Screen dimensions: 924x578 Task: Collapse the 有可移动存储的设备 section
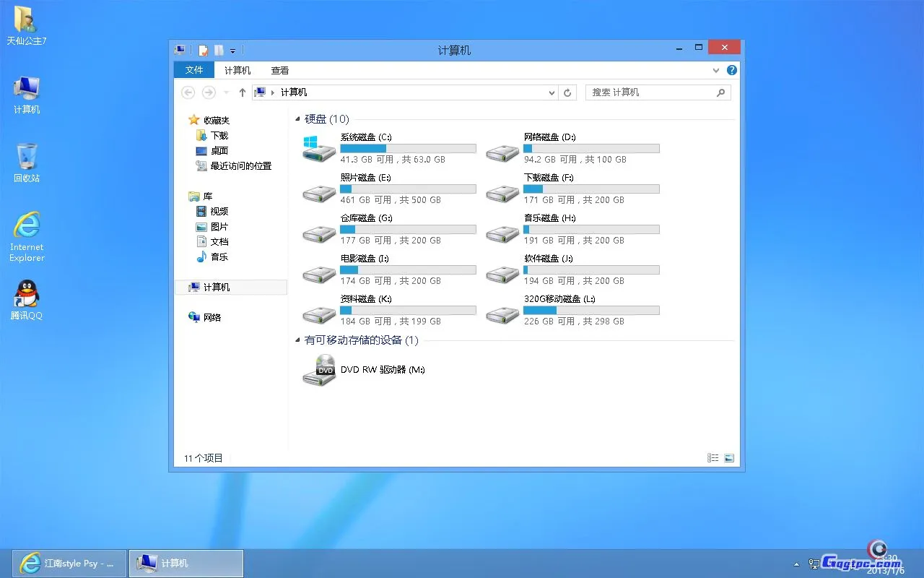297,340
